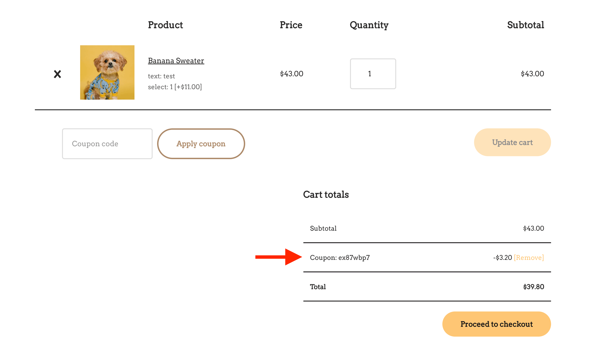Open the dog sweater product thumbnail
The width and height of the screenshot is (609, 364).
coord(107,72)
